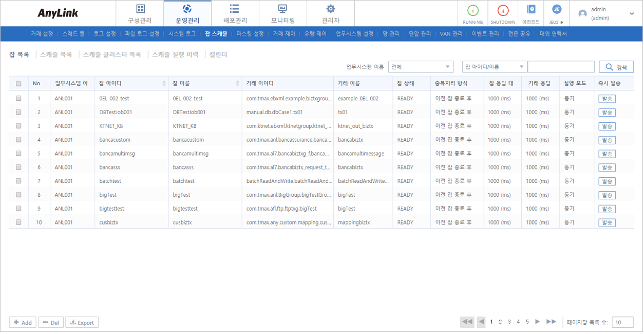Viewport: 644px width, 334px height.
Task: Click the JEUS server icon
Action: (556, 9)
